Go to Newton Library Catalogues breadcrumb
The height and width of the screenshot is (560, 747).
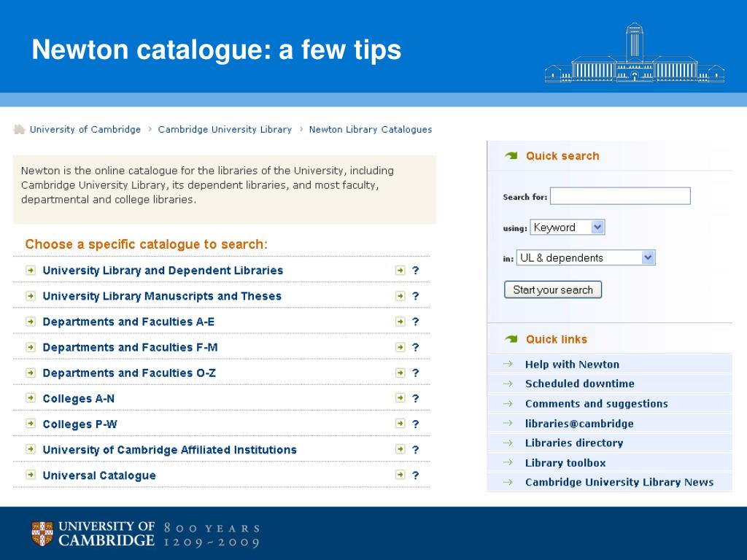pos(371,130)
